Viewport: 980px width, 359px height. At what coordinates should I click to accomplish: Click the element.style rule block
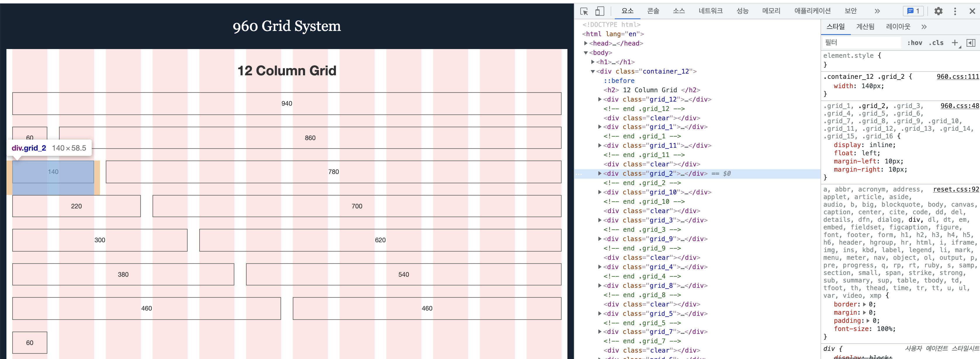[900, 60]
